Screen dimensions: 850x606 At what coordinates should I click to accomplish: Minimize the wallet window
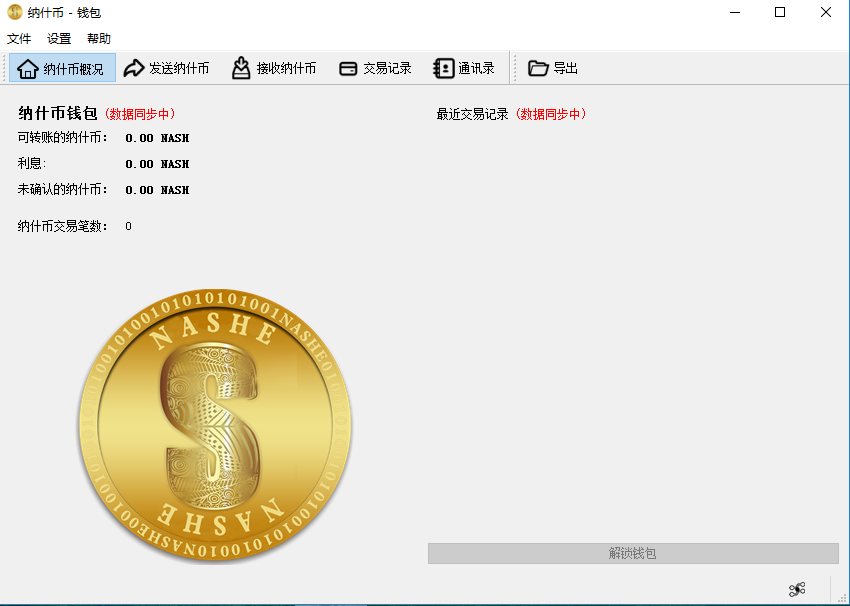pyautogui.click(x=735, y=12)
